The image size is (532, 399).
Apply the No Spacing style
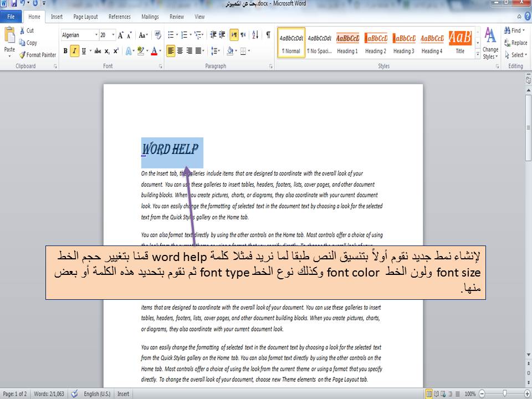(319, 43)
